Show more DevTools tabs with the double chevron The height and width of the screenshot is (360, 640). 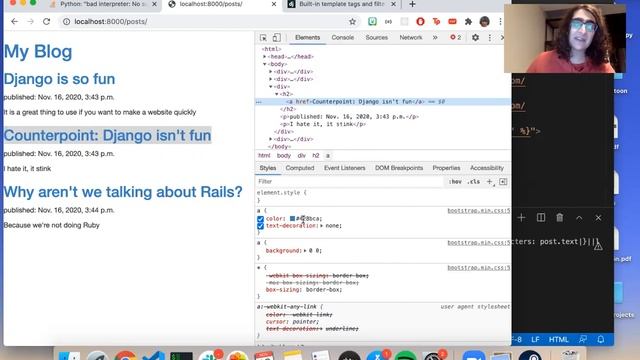(435, 38)
